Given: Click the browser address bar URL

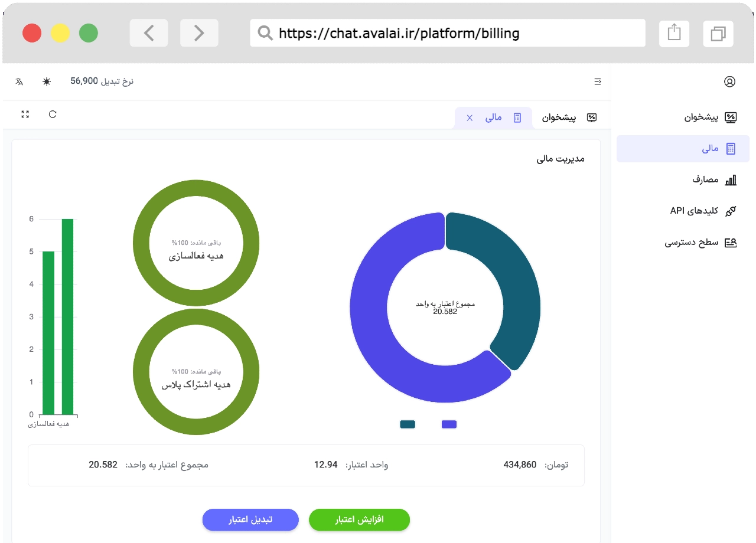Looking at the screenshot, I should point(399,33).
